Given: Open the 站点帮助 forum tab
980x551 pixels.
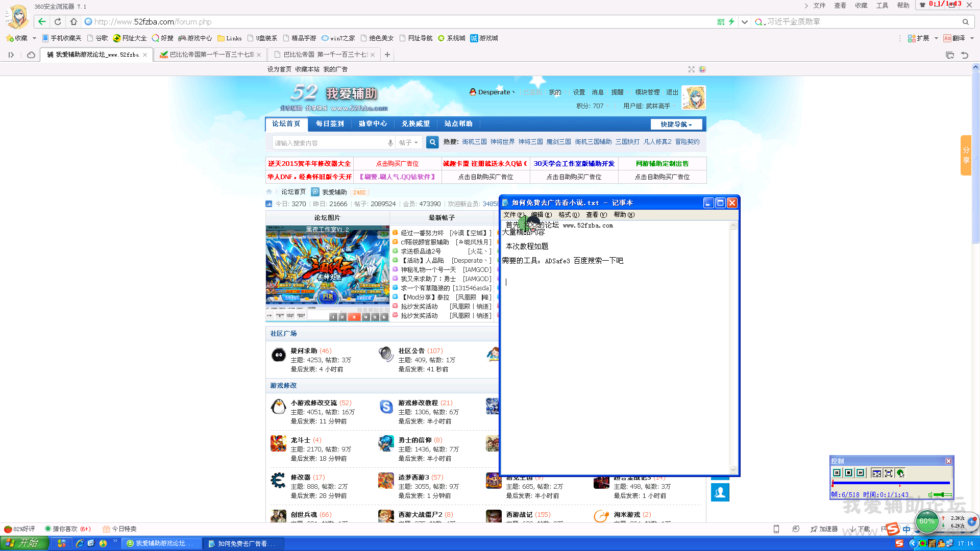Looking at the screenshot, I should pyautogui.click(x=458, y=123).
